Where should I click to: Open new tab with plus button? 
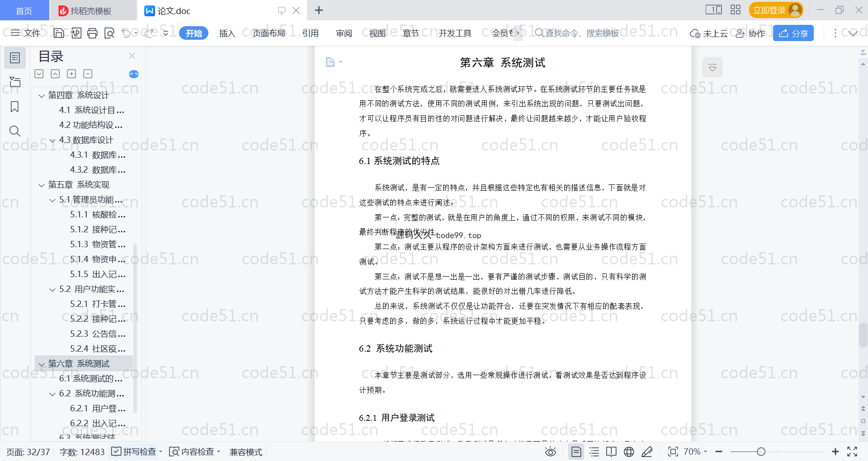click(x=319, y=10)
